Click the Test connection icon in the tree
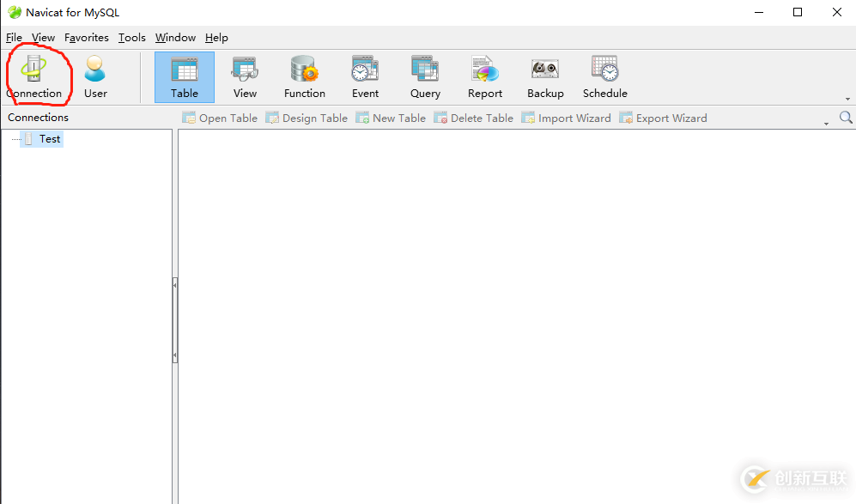The height and width of the screenshot is (504, 856). coord(28,139)
